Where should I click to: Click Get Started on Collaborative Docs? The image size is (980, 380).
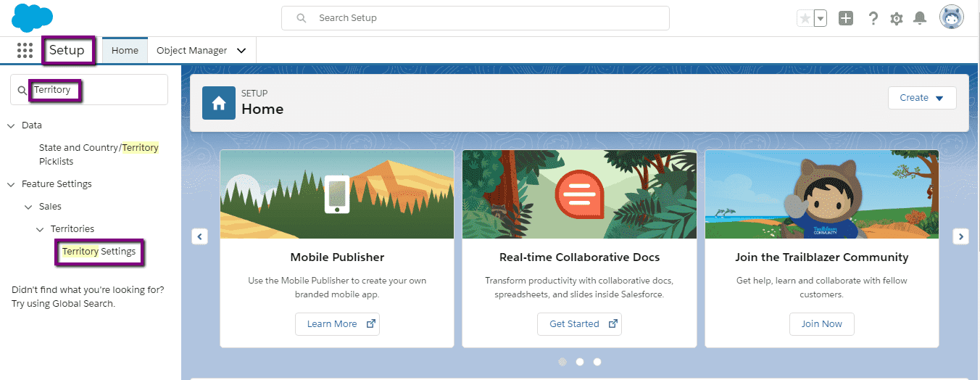pos(579,324)
